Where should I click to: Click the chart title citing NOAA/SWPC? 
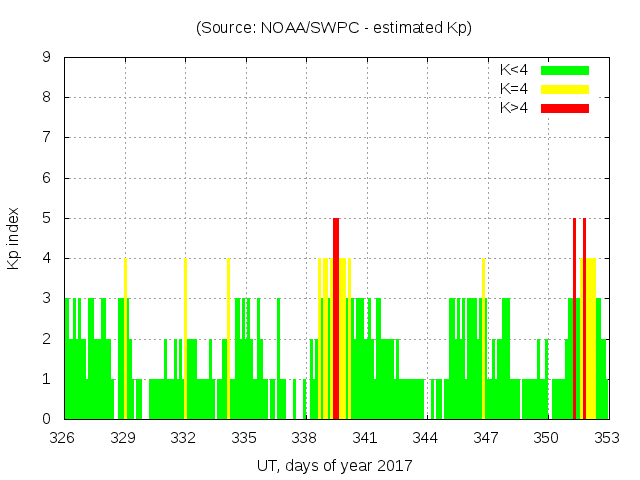(x=334, y=27)
